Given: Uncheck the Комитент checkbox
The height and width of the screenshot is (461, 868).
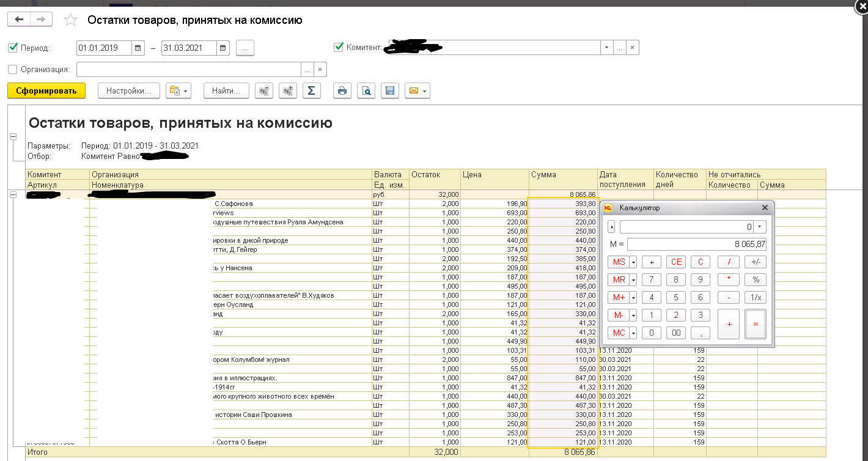Looking at the screenshot, I should [339, 47].
